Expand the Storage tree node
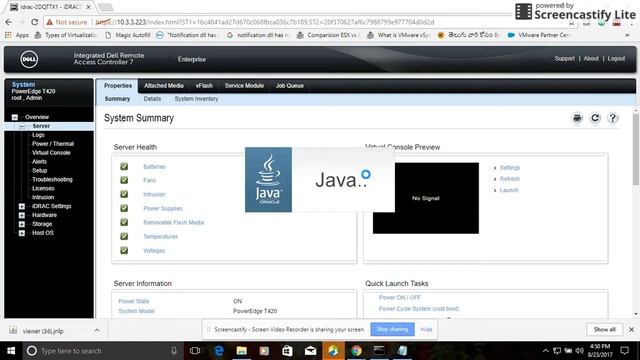The width and height of the screenshot is (640, 360). pyautogui.click(x=22, y=224)
